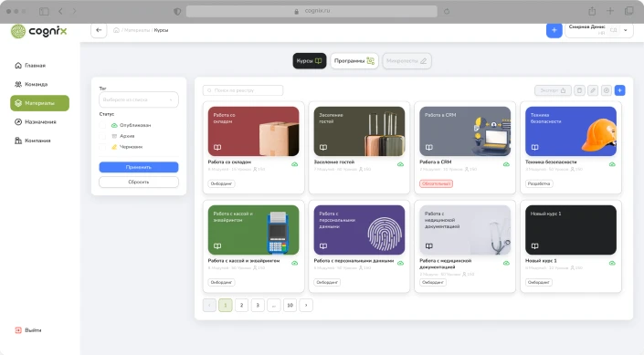Go to pagination page 1

(226, 305)
